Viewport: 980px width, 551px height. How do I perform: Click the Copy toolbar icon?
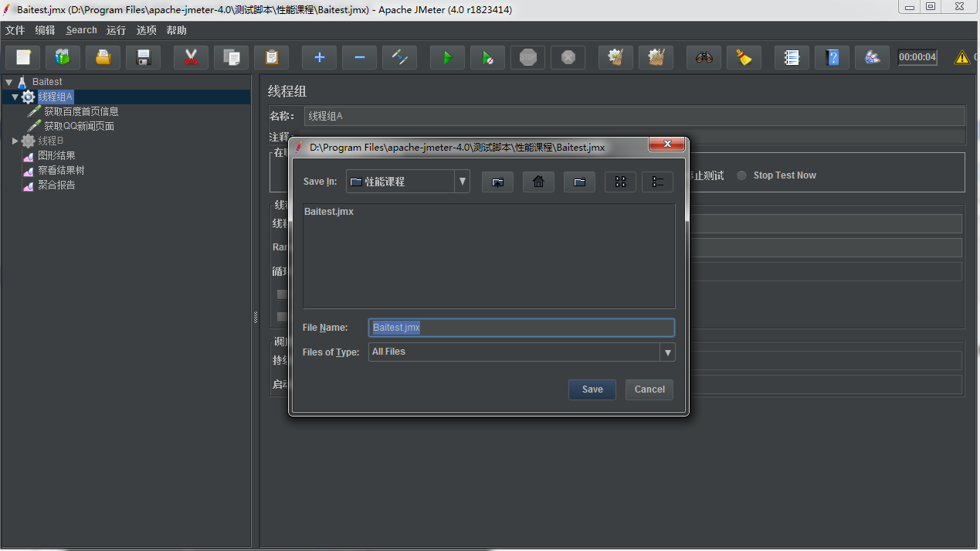pos(231,57)
